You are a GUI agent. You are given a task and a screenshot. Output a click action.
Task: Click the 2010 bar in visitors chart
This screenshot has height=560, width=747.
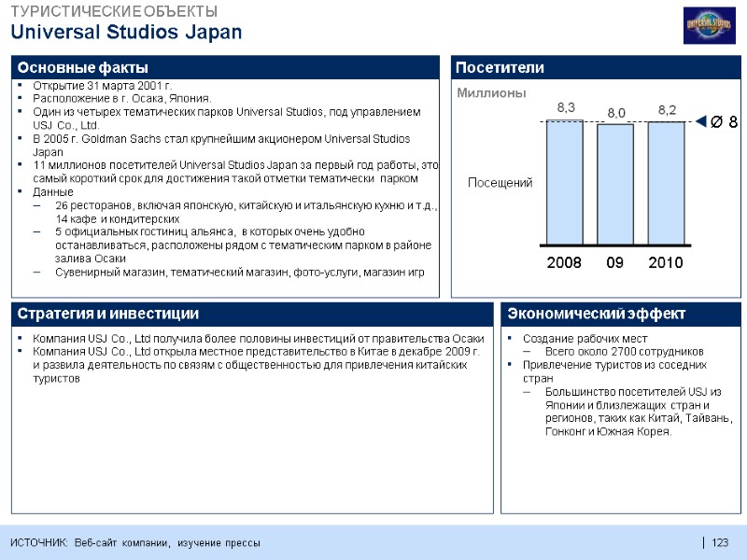(666, 183)
